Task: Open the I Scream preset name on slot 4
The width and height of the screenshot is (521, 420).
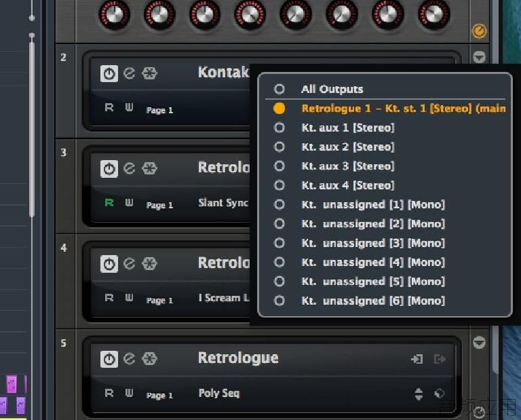Action: pyautogui.click(x=224, y=298)
